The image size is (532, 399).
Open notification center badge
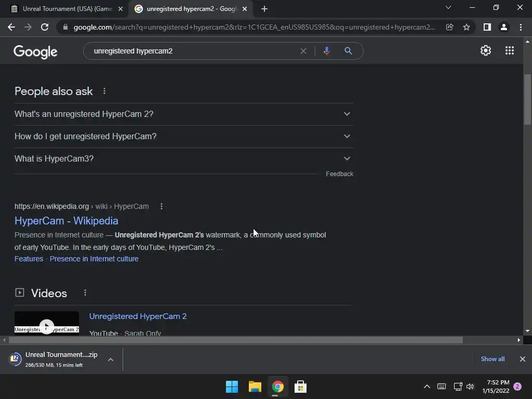(x=517, y=387)
